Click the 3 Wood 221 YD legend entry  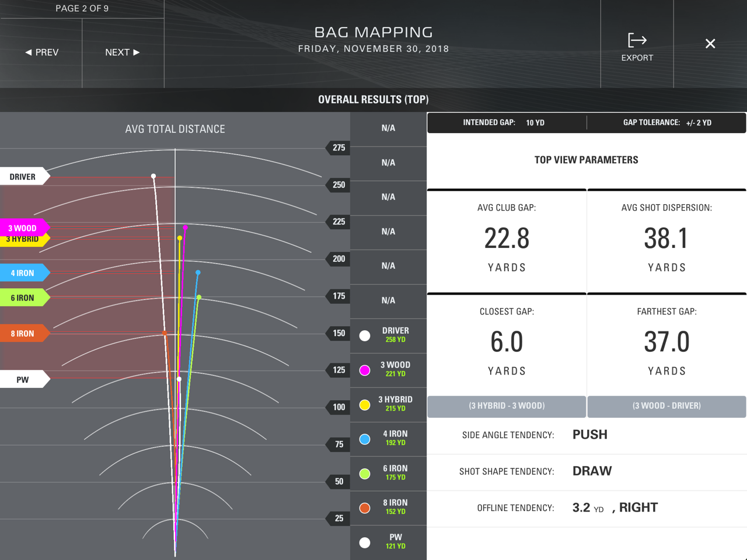pyautogui.click(x=389, y=370)
